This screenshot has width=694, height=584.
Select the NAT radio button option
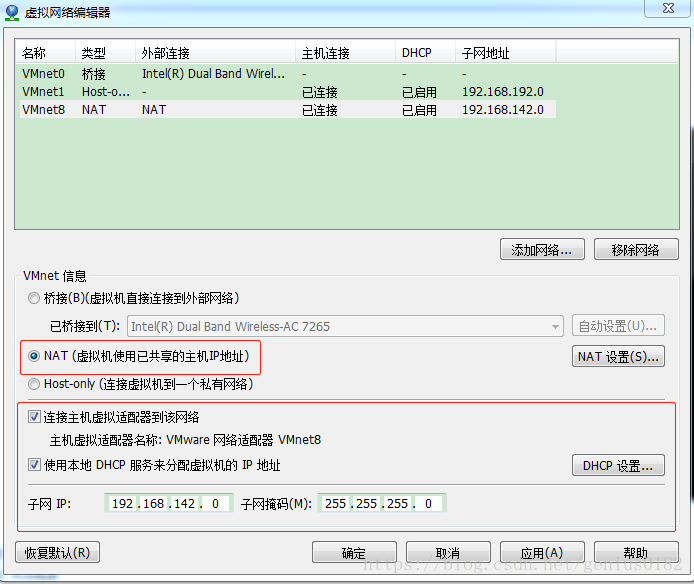pyautogui.click(x=34, y=356)
